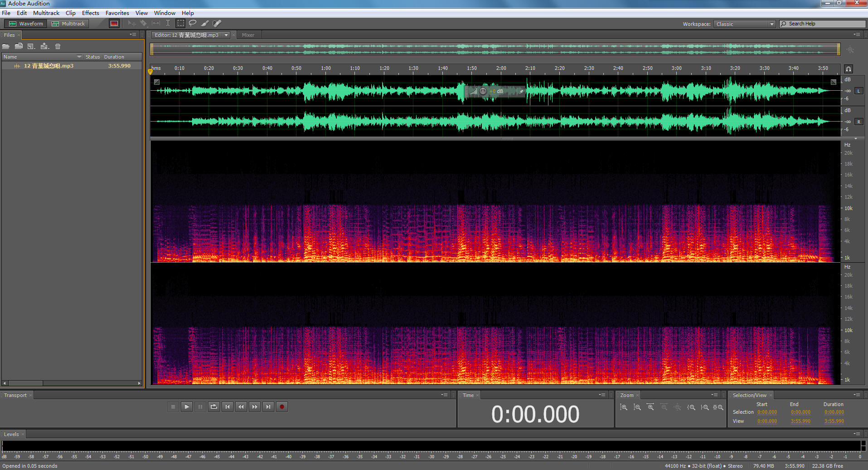Click Zoom to Selection icon
The width and height of the screenshot is (868, 470).
click(x=718, y=407)
